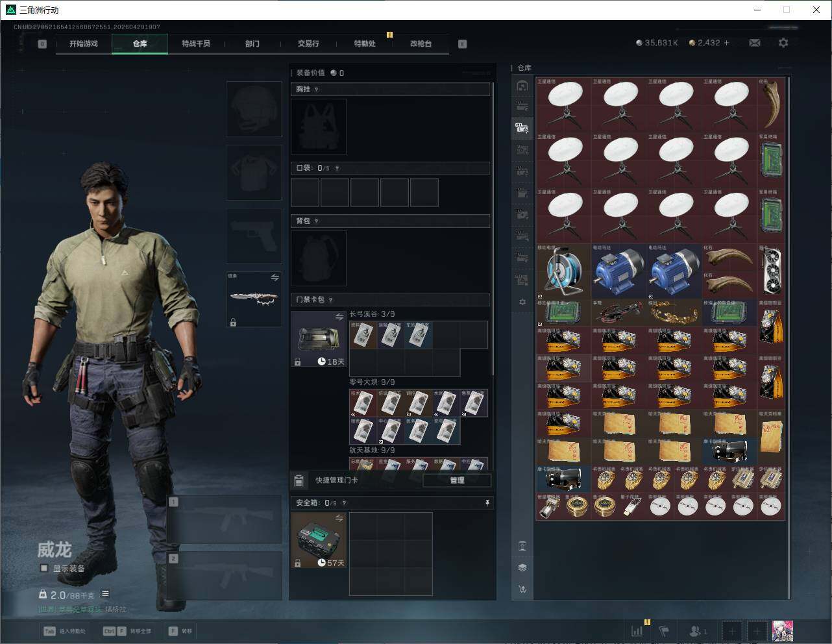Image resolution: width=832 pixels, height=644 pixels.
Task: Click the help icon beside 门禁卡包
Action: coord(330,300)
